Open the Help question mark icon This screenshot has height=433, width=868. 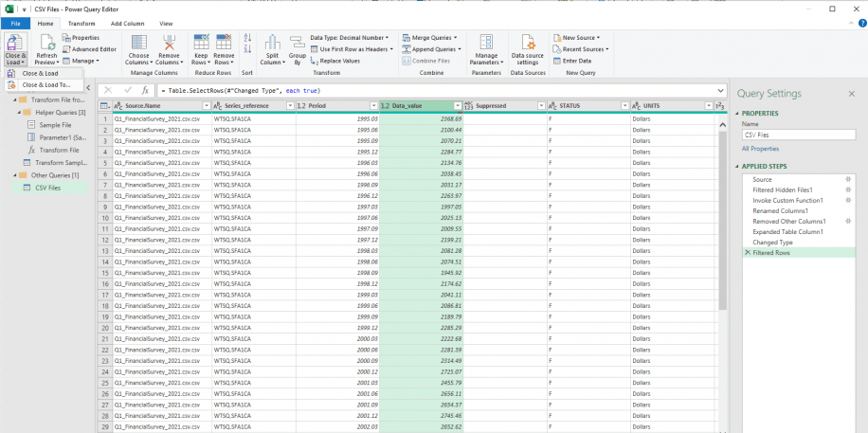pos(862,23)
